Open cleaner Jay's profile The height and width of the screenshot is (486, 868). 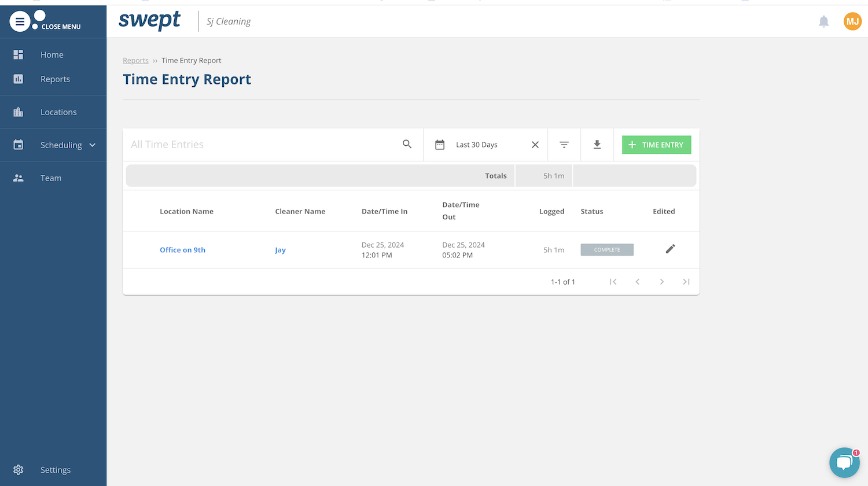(x=280, y=249)
